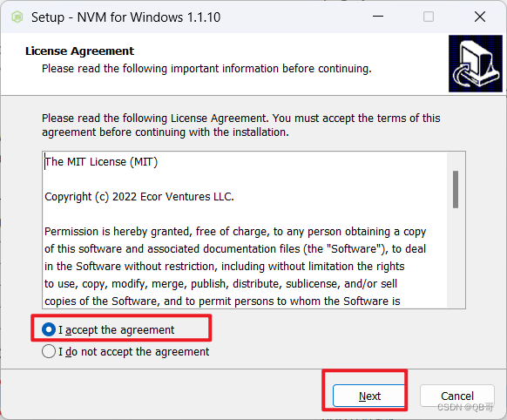Click the 'I accept the agreement' label text

click(x=116, y=329)
